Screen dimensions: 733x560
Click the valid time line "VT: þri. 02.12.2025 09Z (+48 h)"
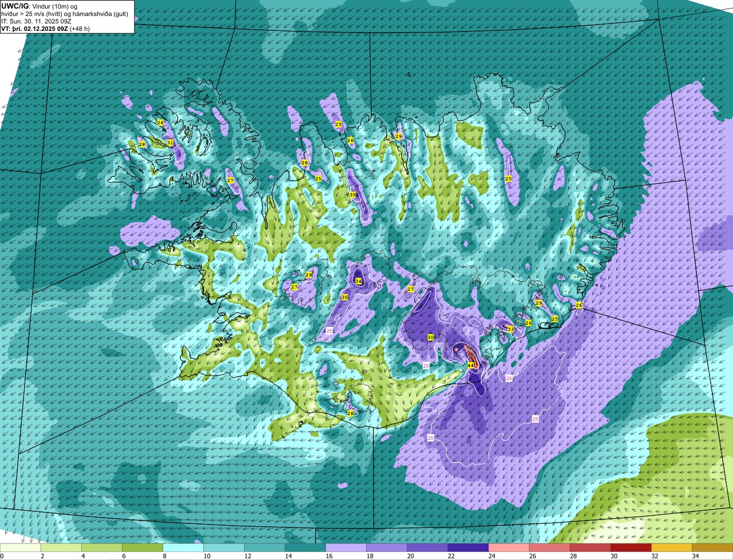pos(45,29)
